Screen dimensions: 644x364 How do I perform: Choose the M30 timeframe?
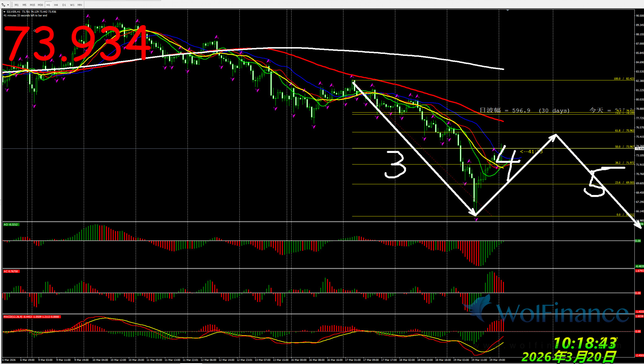(40, 5)
